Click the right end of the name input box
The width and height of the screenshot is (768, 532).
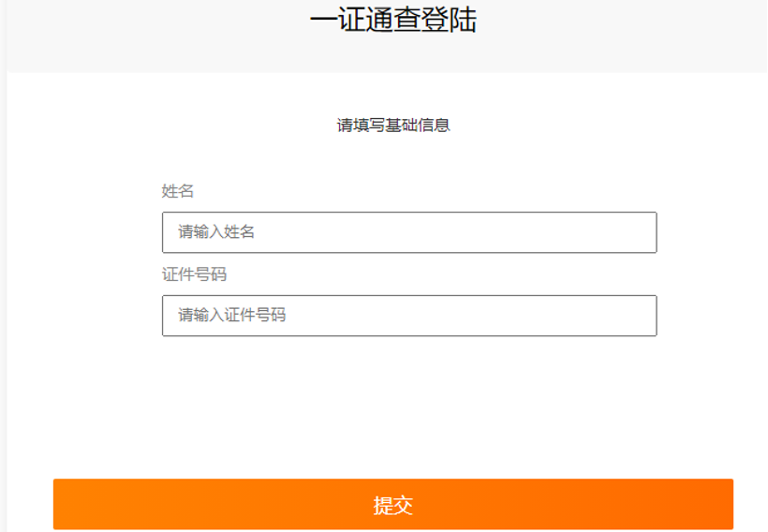pyautogui.click(x=637, y=232)
